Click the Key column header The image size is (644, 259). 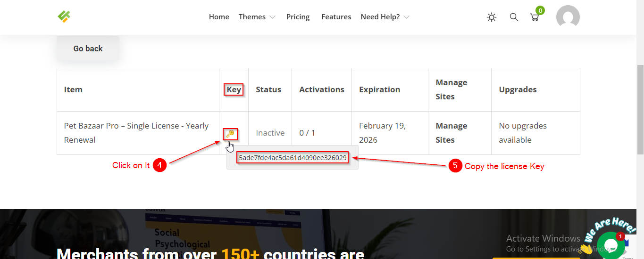click(234, 89)
